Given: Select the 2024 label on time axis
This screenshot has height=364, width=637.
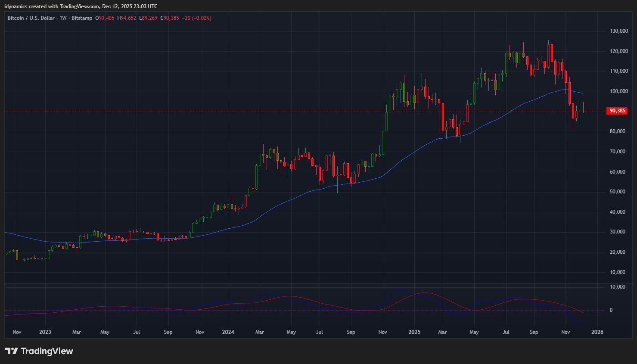Looking at the screenshot, I should 228,332.
